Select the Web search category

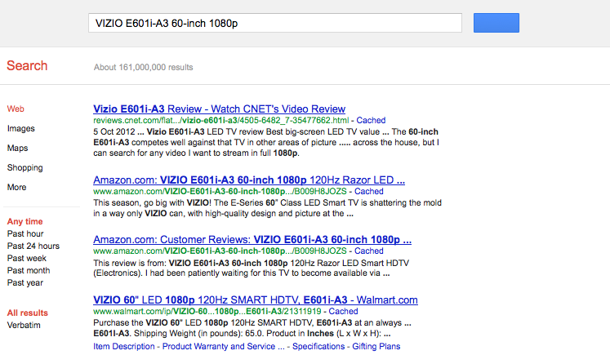point(16,109)
